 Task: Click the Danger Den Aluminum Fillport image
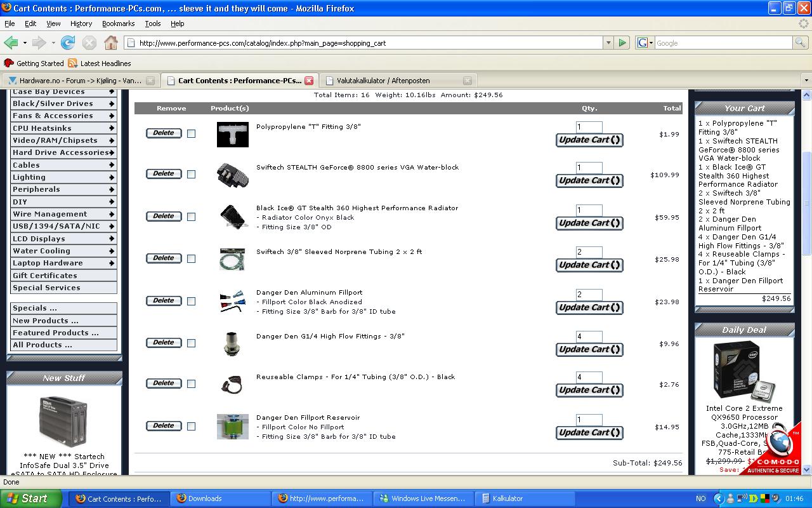pyautogui.click(x=233, y=301)
